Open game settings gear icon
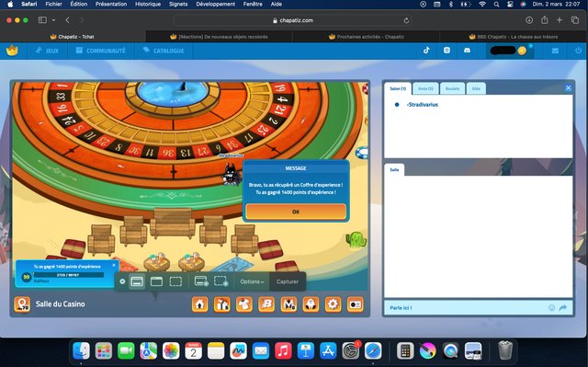The height and width of the screenshot is (367, 588). coord(333,304)
